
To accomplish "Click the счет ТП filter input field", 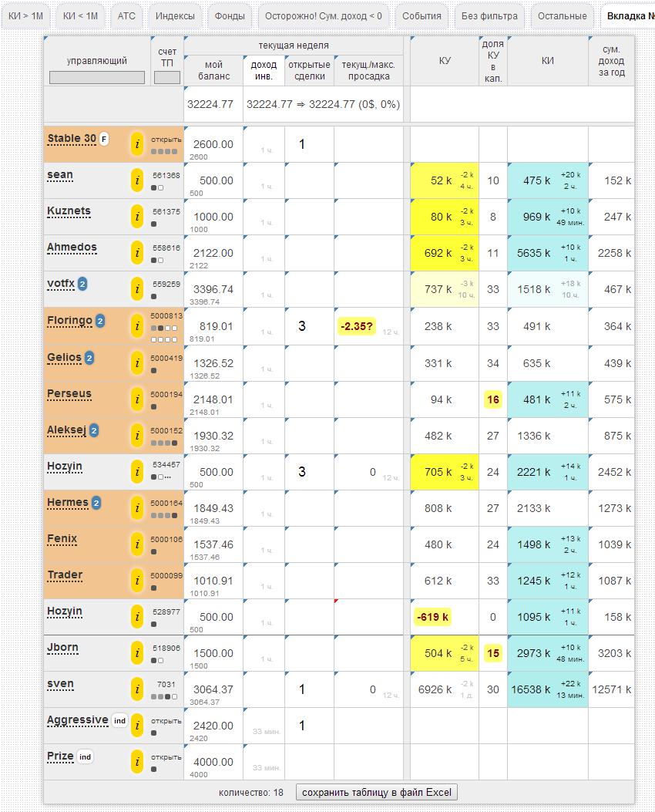I will click(167, 77).
